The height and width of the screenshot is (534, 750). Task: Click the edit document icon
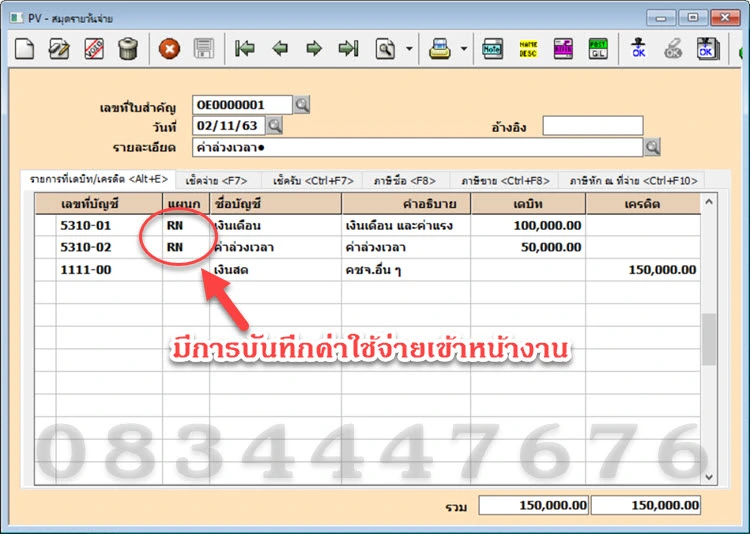[x=59, y=48]
